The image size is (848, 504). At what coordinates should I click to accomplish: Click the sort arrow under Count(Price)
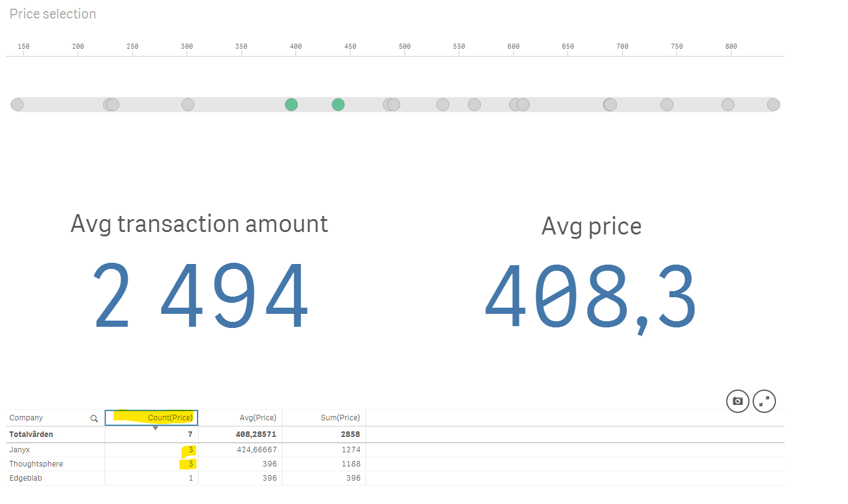tap(156, 428)
